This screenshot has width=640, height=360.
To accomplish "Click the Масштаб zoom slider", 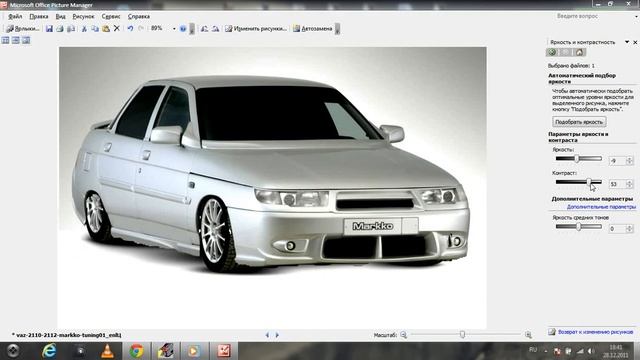I will pyautogui.click(x=466, y=335).
